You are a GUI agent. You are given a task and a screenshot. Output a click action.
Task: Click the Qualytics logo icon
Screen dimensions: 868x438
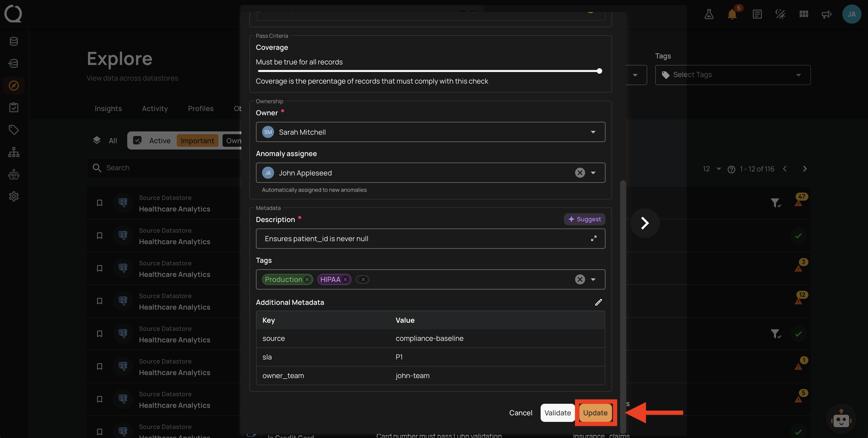(x=13, y=14)
